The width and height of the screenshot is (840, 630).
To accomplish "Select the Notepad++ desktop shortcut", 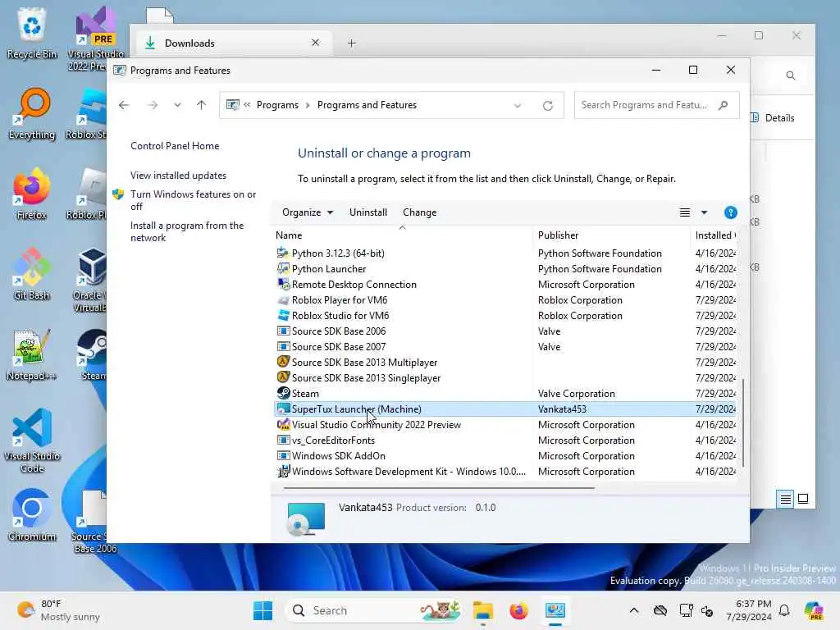I will (x=32, y=354).
